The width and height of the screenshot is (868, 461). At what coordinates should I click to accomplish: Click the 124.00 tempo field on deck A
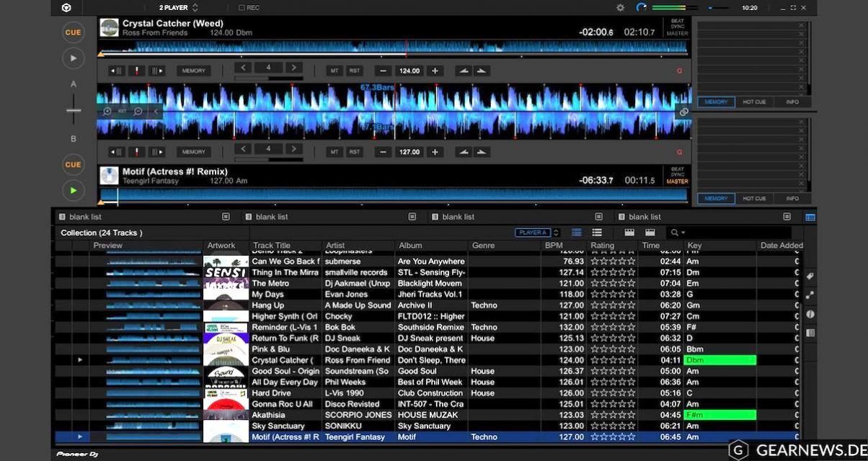[x=409, y=71]
